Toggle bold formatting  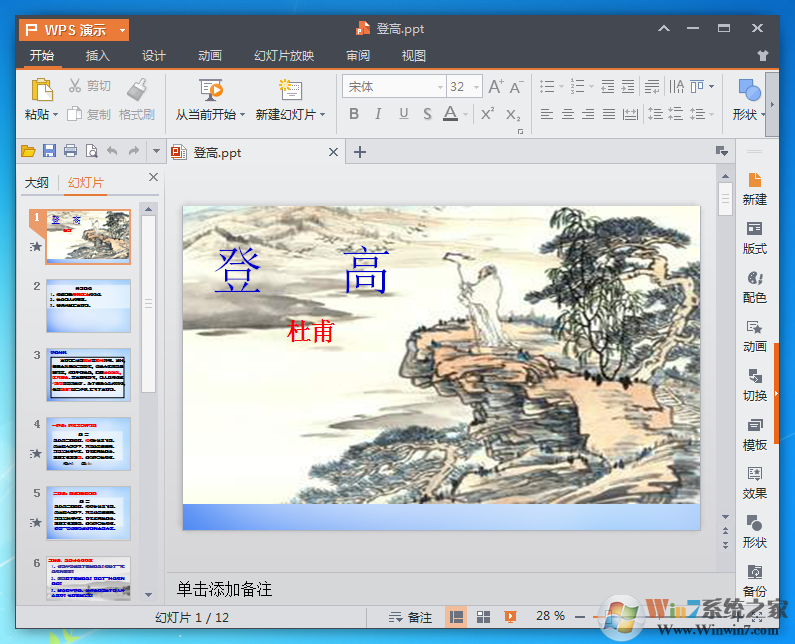tap(354, 114)
